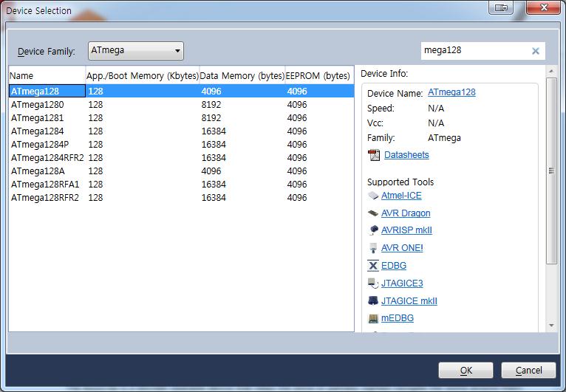Select the ATmega1284 device

coord(37,131)
